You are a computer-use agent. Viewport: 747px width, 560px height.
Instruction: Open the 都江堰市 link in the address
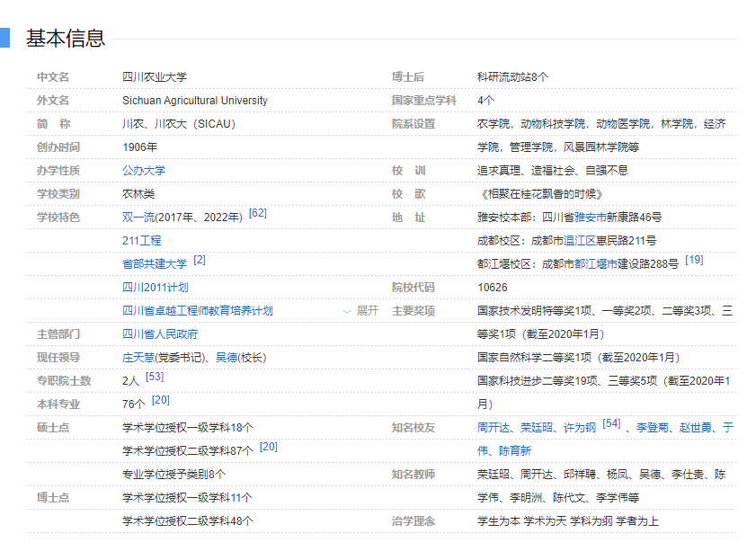pos(591,264)
